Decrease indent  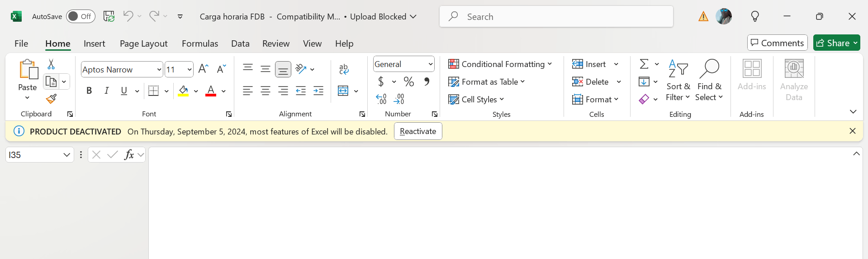(301, 91)
